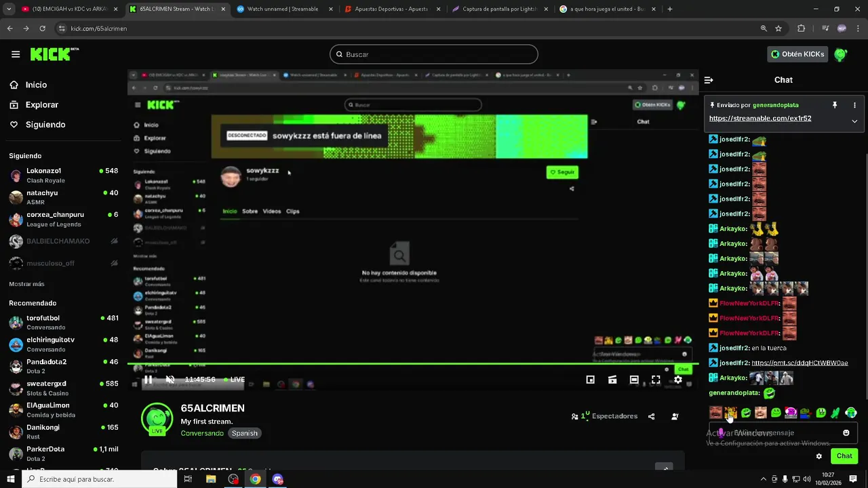Open the Chrome tab search dropdown
Image resolution: width=868 pixels, height=488 pixels.
[8, 9]
